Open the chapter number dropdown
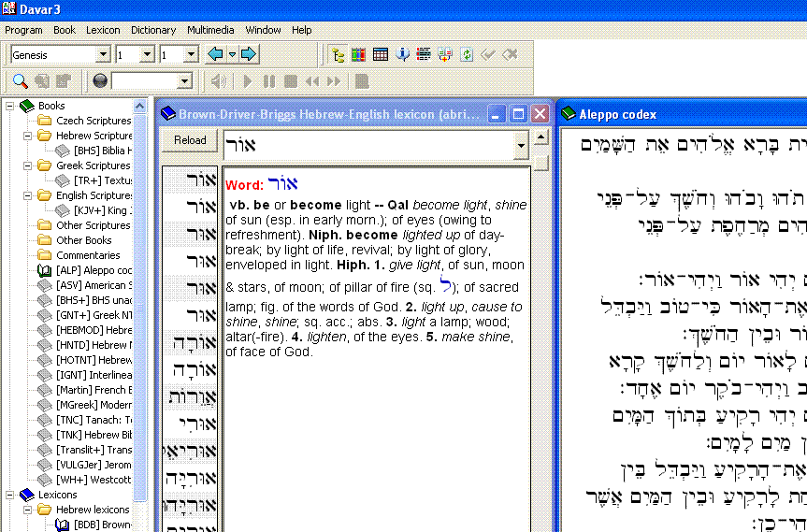The width and height of the screenshot is (807, 532). tap(147, 54)
